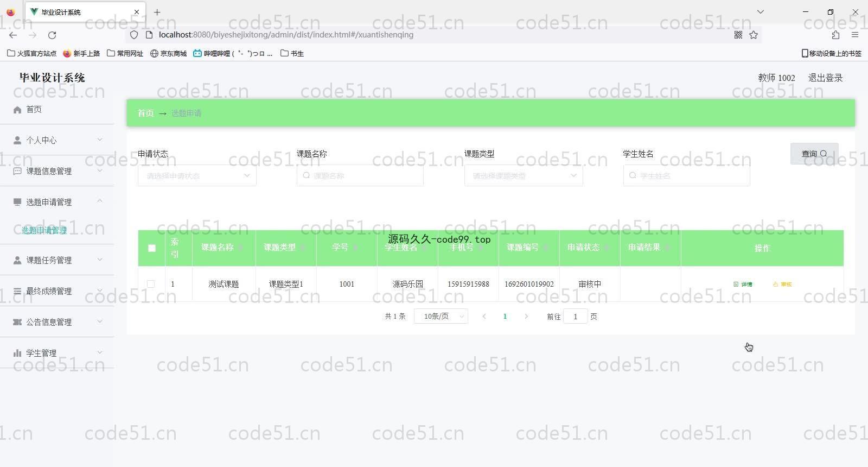This screenshot has height=467, width=868.
Task: Open 公告信息管理 menu label
Action: (49, 322)
